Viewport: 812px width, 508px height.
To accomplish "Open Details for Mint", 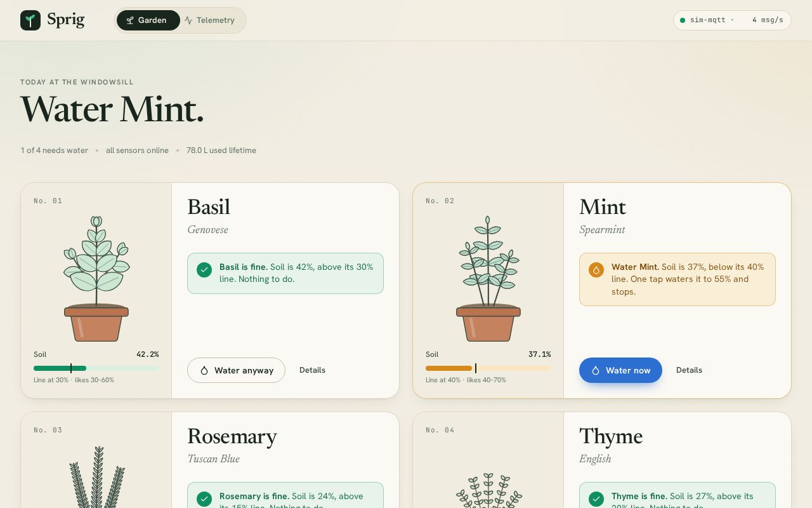I will (689, 370).
